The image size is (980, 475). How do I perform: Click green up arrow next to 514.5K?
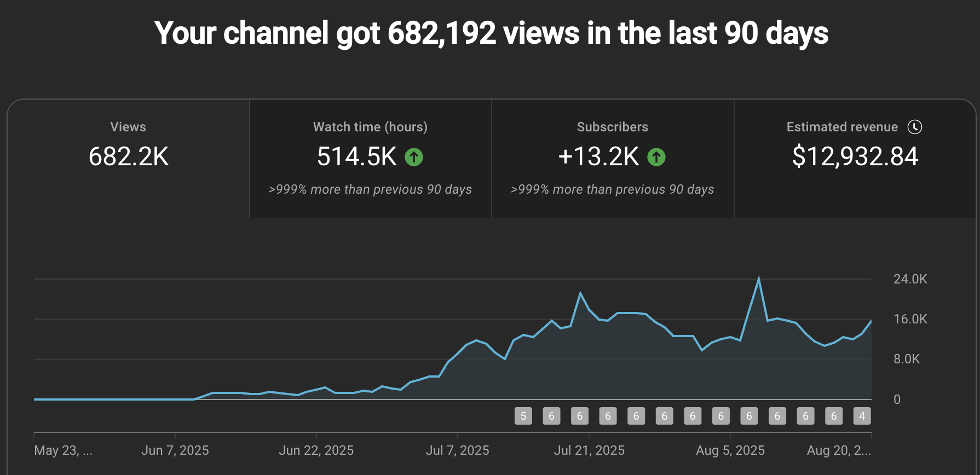tap(414, 158)
